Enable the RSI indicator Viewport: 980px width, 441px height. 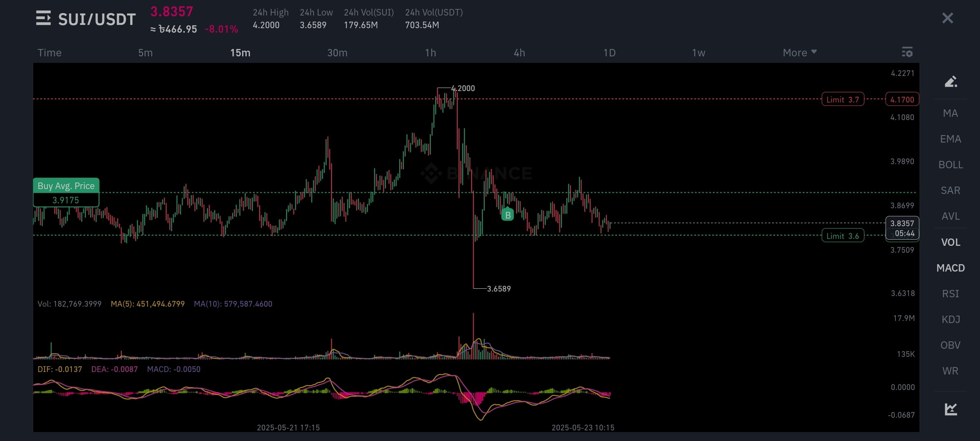tap(950, 294)
